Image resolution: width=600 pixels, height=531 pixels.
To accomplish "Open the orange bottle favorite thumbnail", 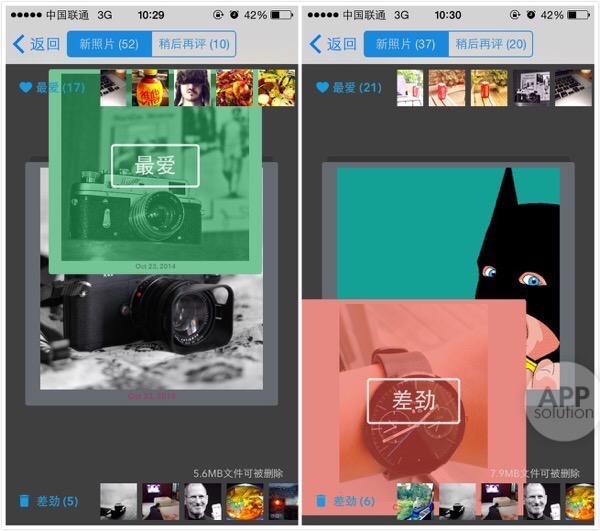I will pyautogui.click(x=150, y=88).
